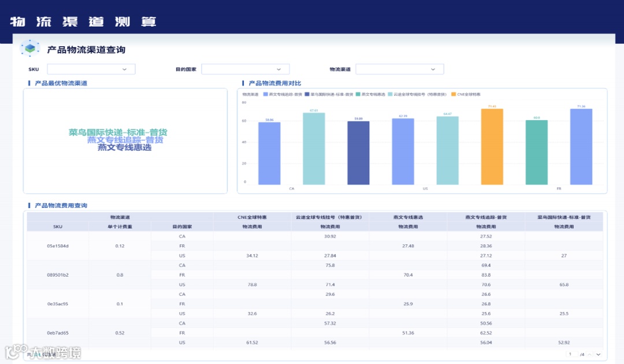The image size is (624, 364).
Task: Click cost cell 52.92
Action: [x=564, y=343]
